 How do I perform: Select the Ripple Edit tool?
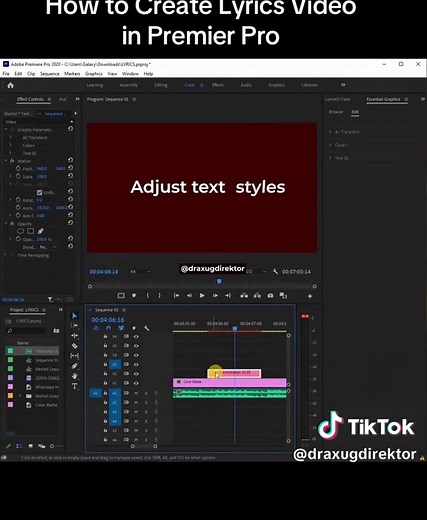coord(74,335)
